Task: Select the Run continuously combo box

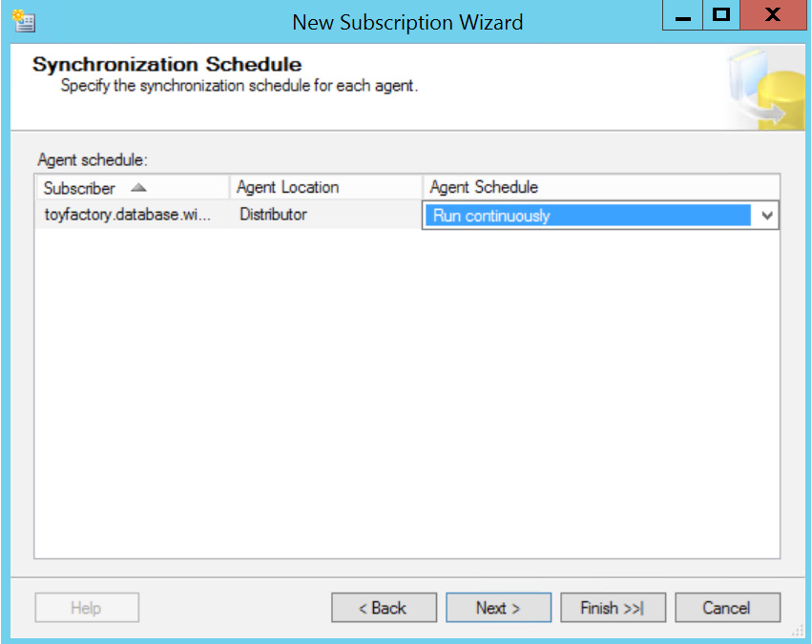Action: coord(600,216)
